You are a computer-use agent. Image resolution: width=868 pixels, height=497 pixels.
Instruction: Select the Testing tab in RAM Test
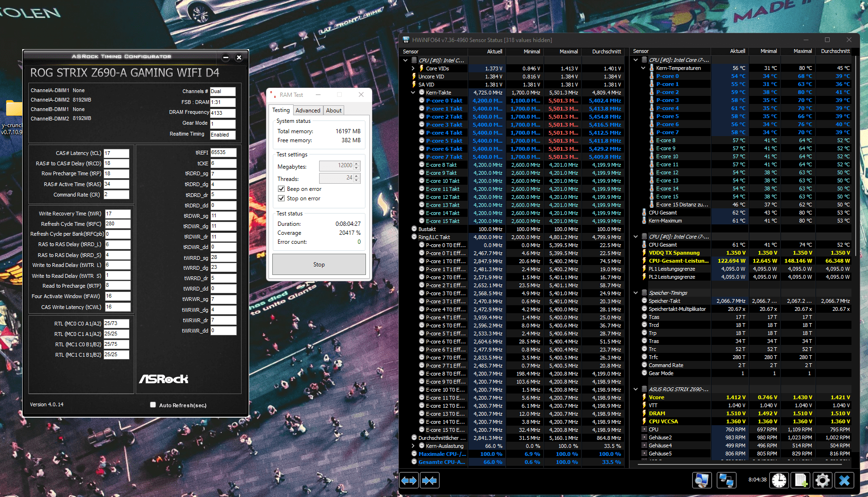281,110
